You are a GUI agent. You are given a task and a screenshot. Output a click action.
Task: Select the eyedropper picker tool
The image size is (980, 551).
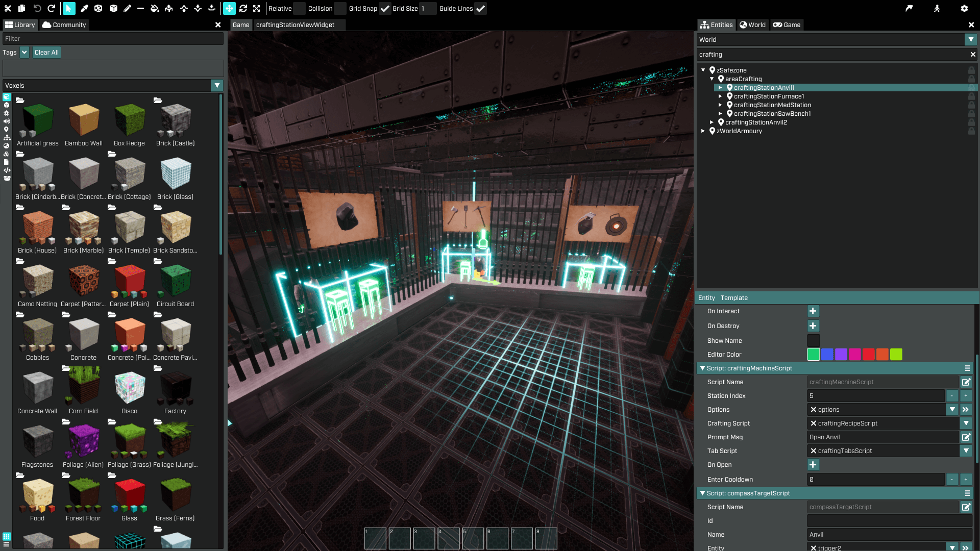[x=84, y=8]
